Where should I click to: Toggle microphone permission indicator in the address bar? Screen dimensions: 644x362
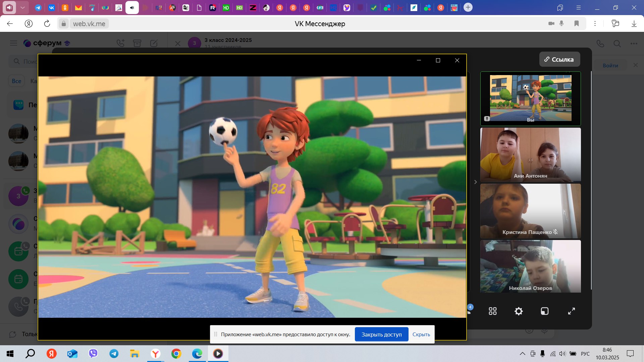[561, 23]
